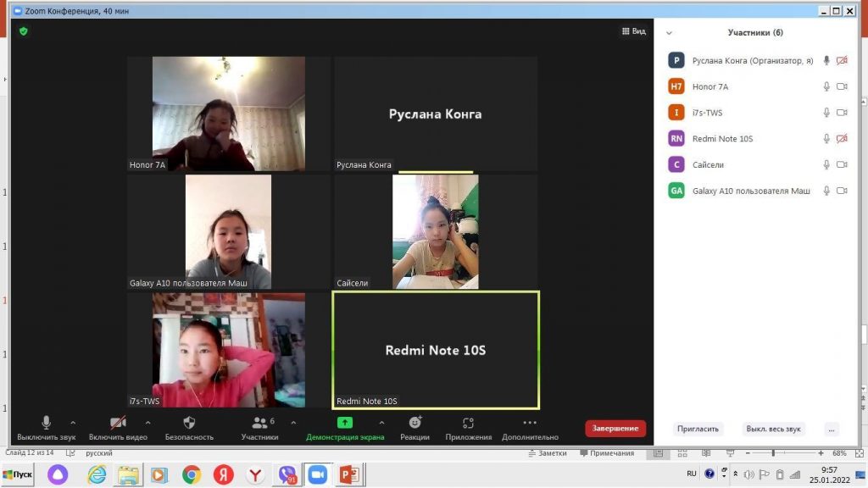Open the Безопасность shield menu
868x488 pixels.
coord(189,422)
